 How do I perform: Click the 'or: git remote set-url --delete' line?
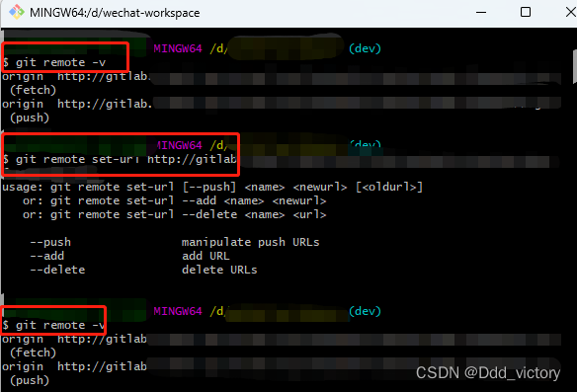(x=175, y=214)
